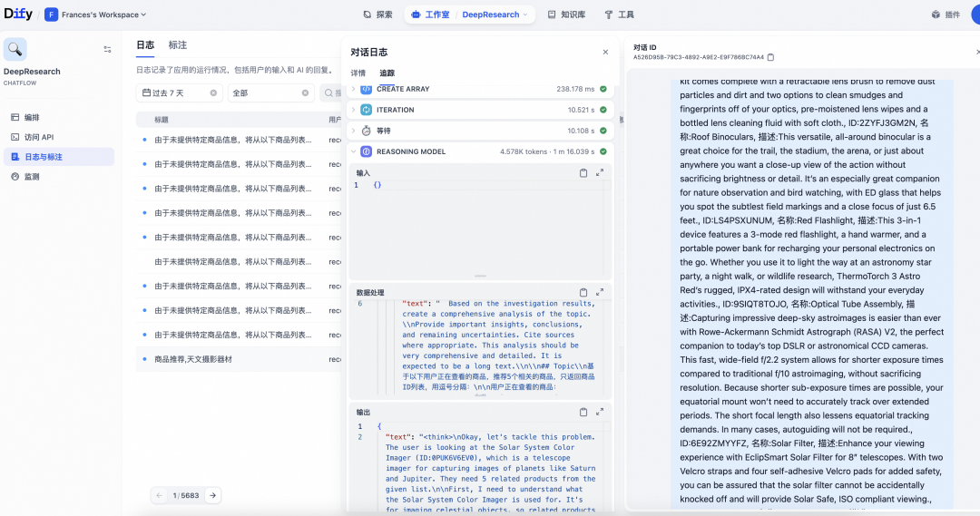Viewport: 980px width, 516px height.
Task: Open 知识库 in top navigation
Action: coord(566,15)
